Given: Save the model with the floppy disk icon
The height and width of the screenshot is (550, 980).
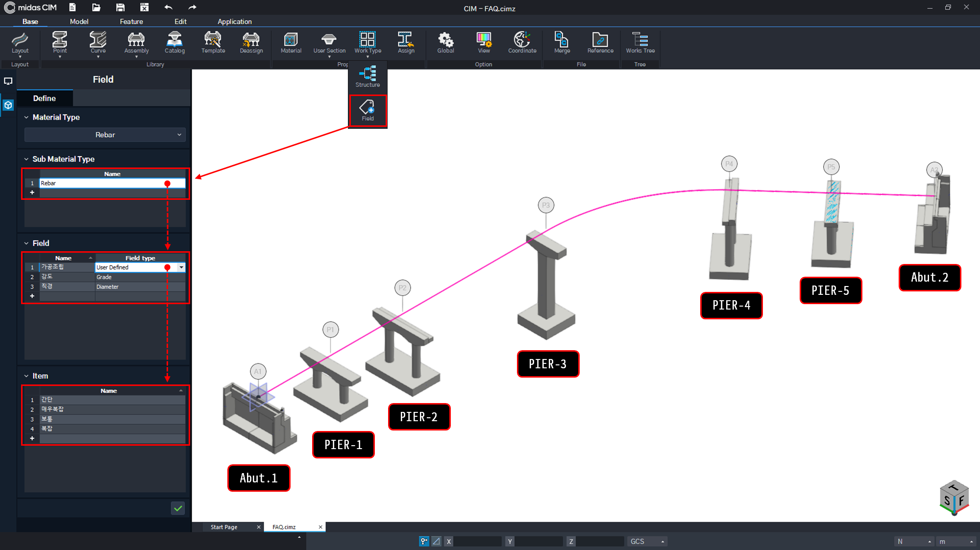Looking at the screenshot, I should click(x=120, y=7).
